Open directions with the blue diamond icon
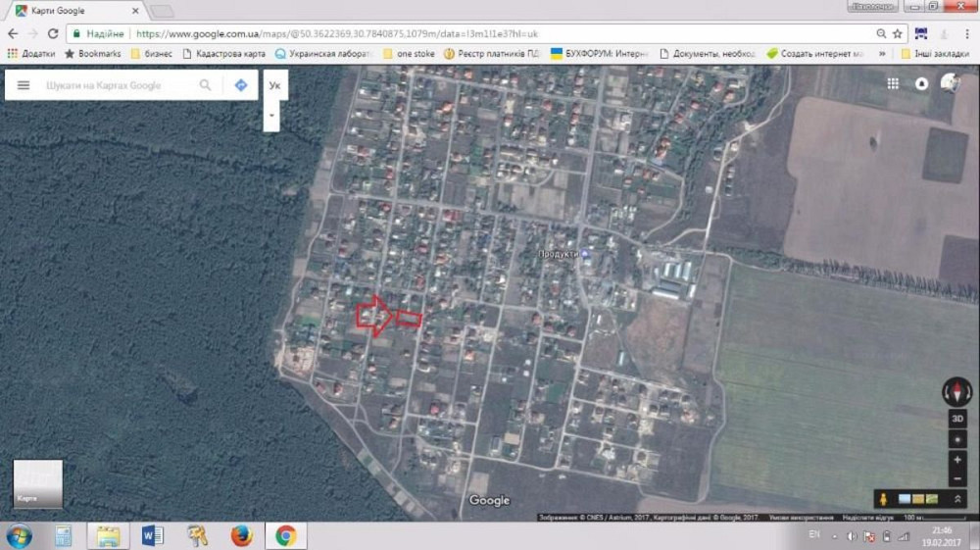Viewport: 980px width, 550px height. (241, 85)
